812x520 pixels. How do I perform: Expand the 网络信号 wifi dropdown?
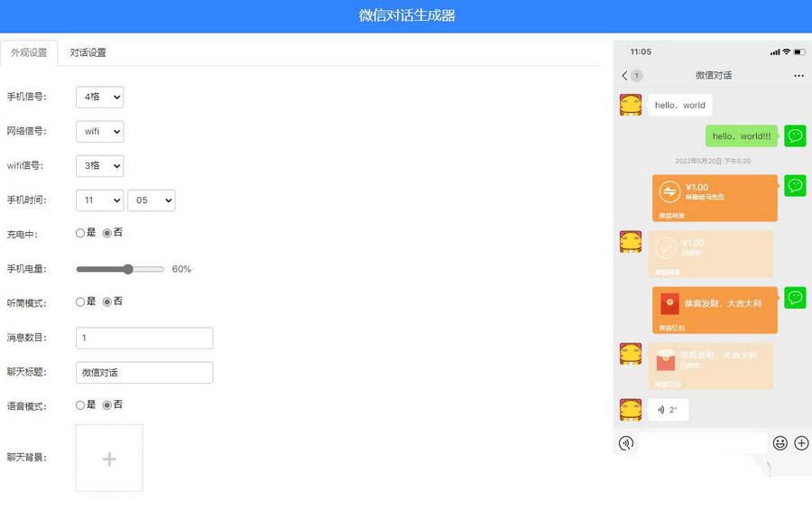click(x=99, y=132)
